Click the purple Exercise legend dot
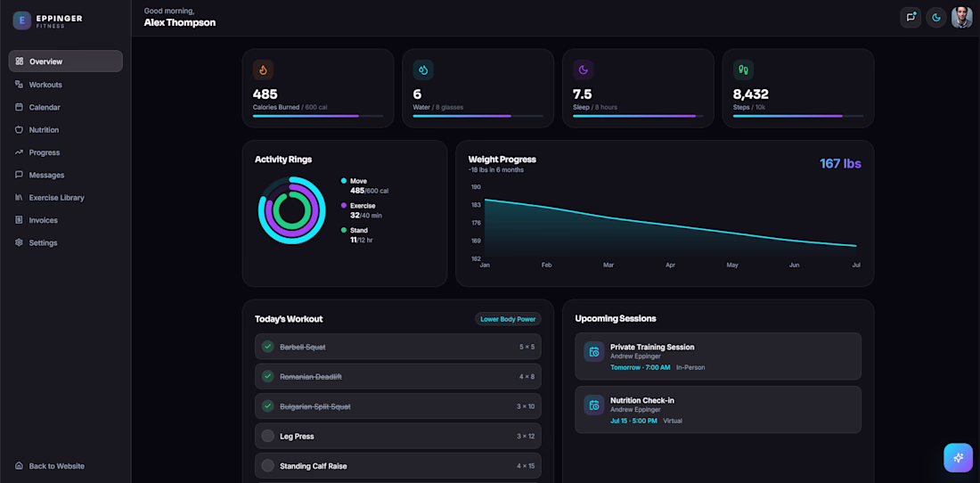 pyautogui.click(x=344, y=206)
